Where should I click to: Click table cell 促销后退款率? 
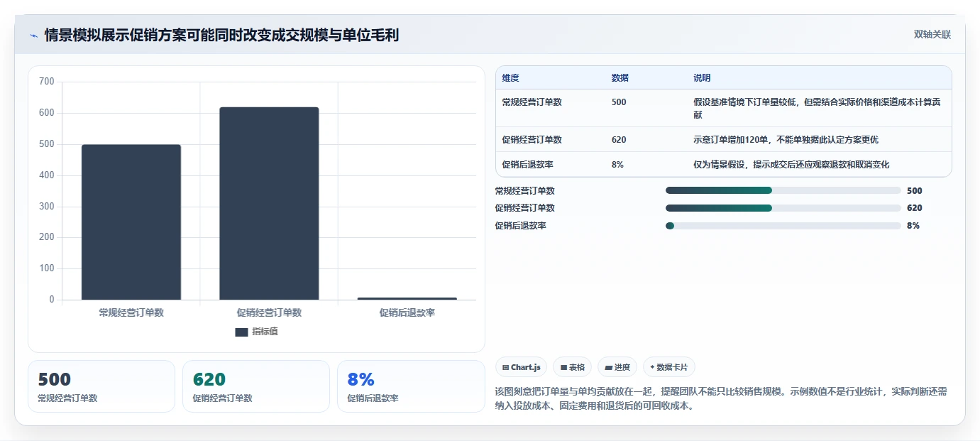tap(527, 165)
